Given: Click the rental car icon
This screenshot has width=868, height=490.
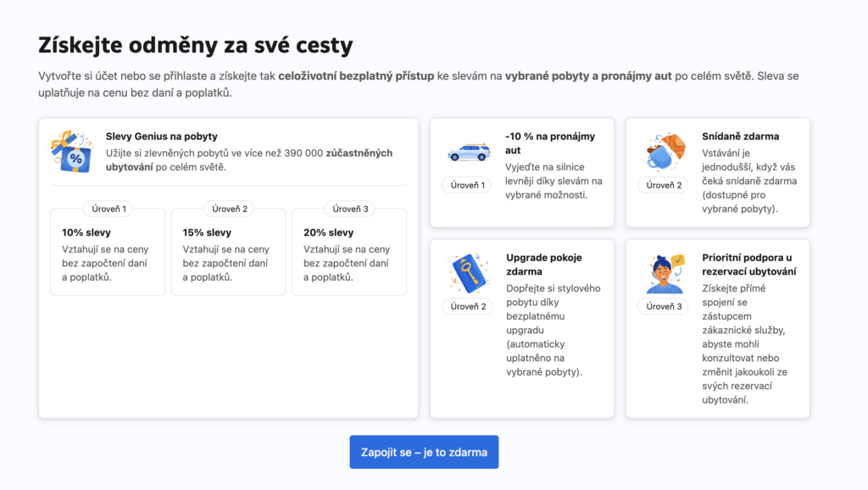Looking at the screenshot, I should [x=468, y=152].
